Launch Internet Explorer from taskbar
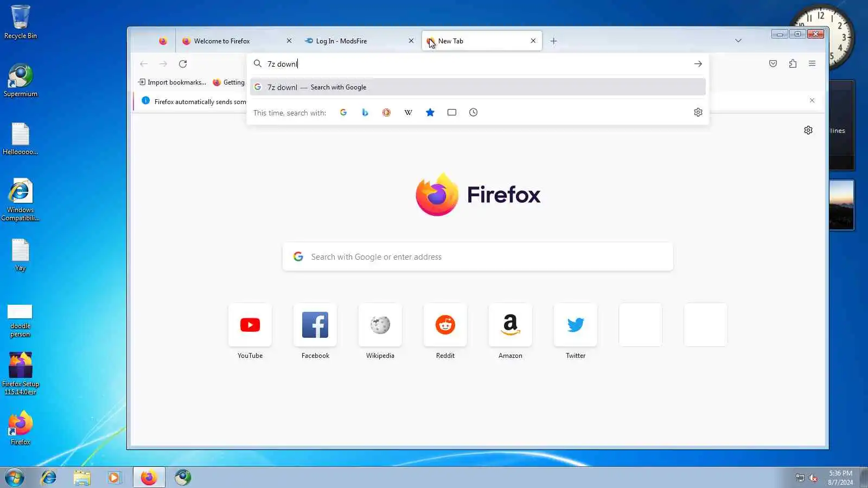Image resolution: width=868 pixels, height=488 pixels. pos(49,478)
